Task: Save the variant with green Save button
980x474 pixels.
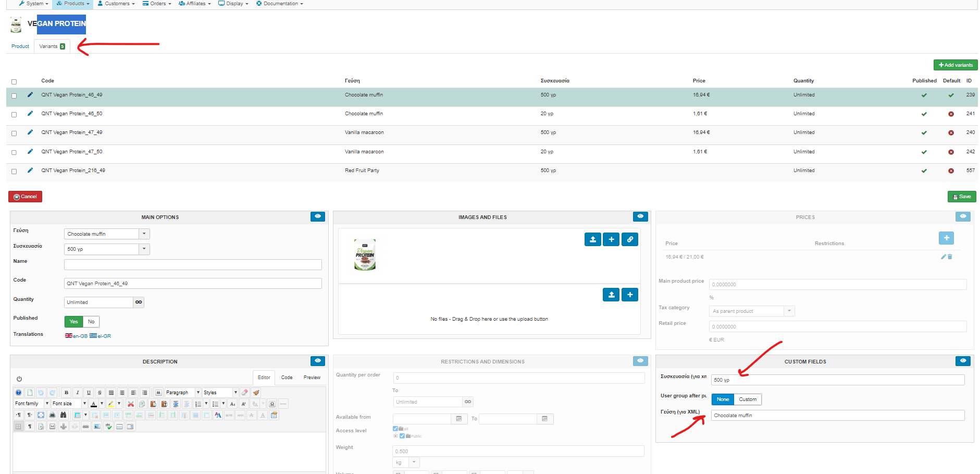Action: pos(962,197)
